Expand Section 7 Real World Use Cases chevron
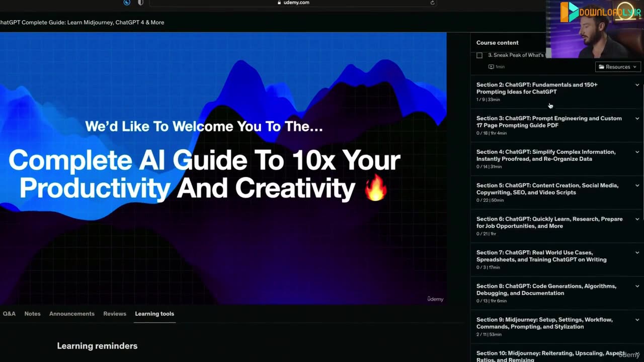The height and width of the screenshot is (362, 644). (637, 253)
